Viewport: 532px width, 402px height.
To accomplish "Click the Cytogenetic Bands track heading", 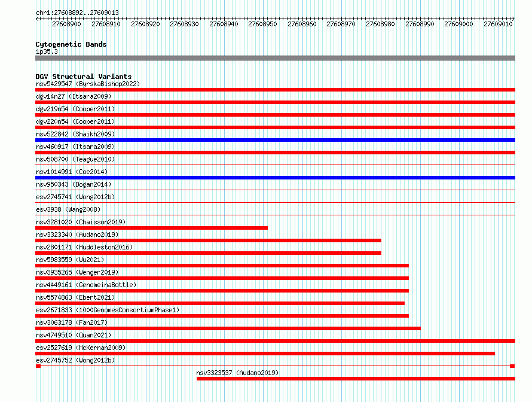I will (71, 44).
